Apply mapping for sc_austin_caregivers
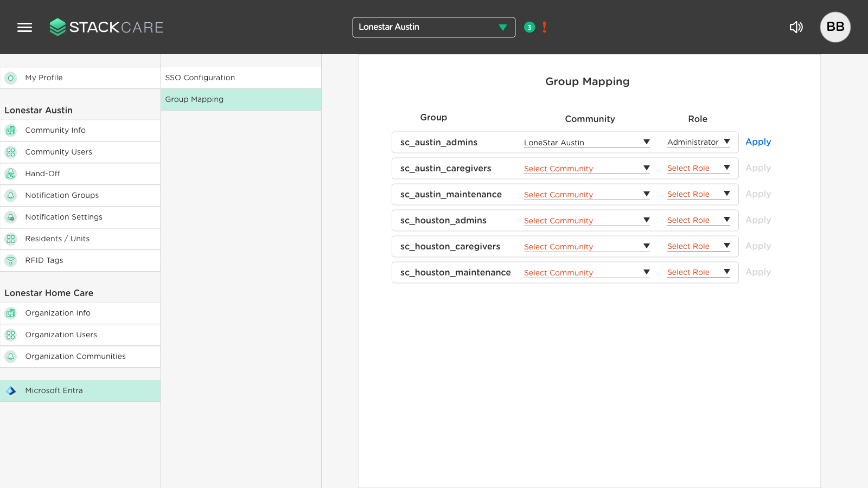 click(758, 168)
